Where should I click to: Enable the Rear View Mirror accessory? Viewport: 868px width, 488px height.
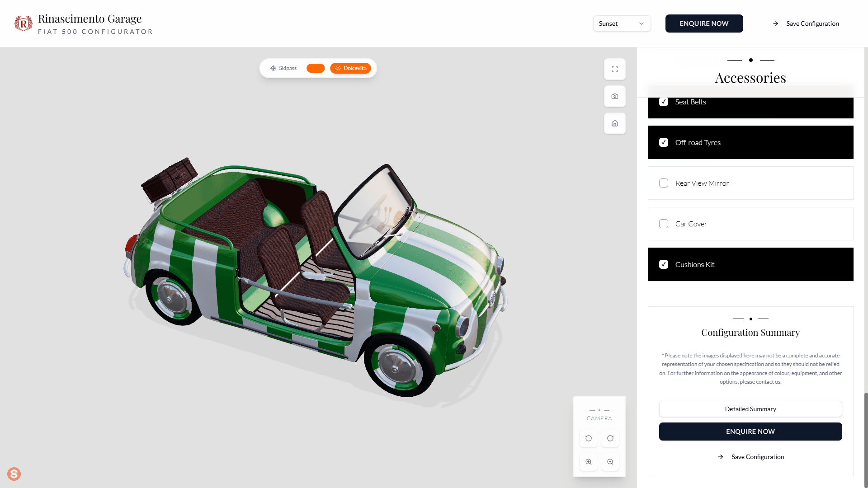tap(663, 183)
